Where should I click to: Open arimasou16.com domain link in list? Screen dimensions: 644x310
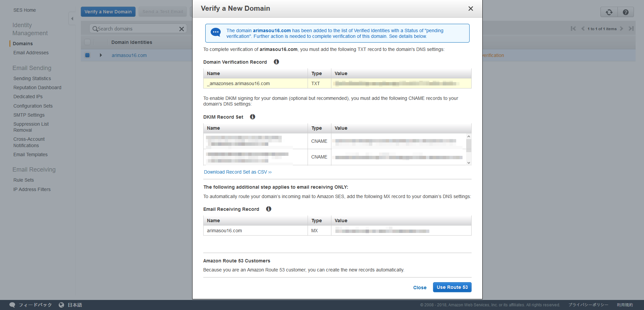click(x=129, y=55)
